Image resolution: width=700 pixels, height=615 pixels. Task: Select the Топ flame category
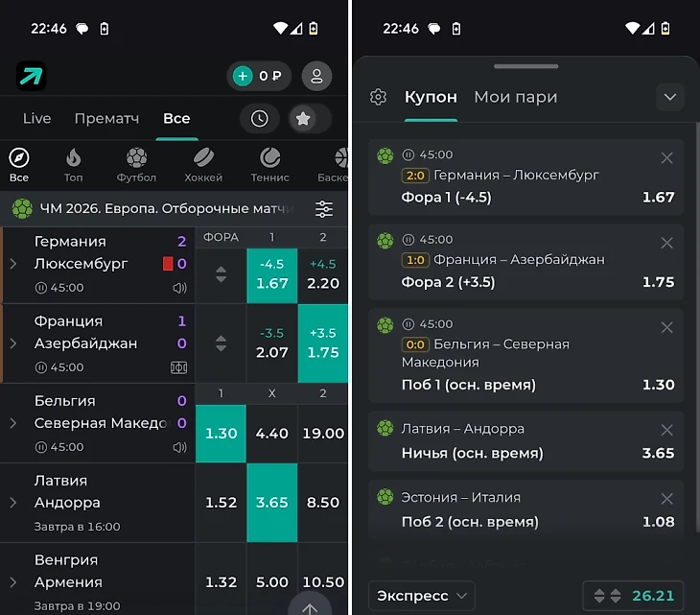coord(73,164)
